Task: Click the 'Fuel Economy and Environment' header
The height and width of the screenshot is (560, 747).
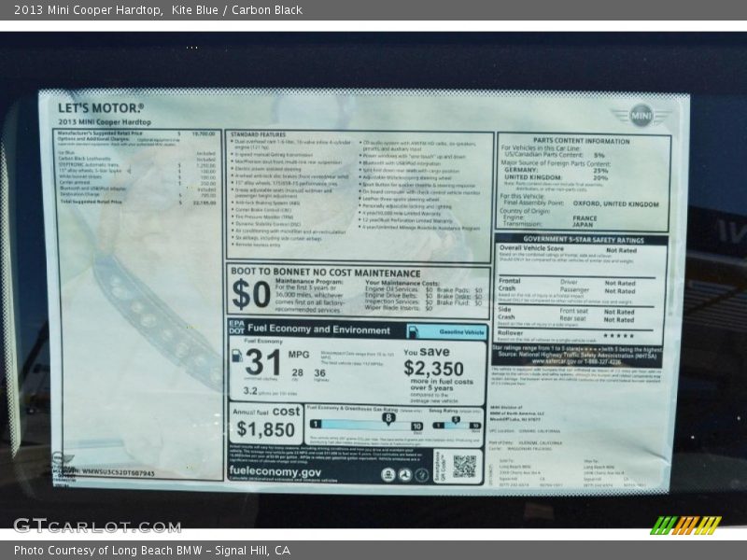Action: coord(318,329)
